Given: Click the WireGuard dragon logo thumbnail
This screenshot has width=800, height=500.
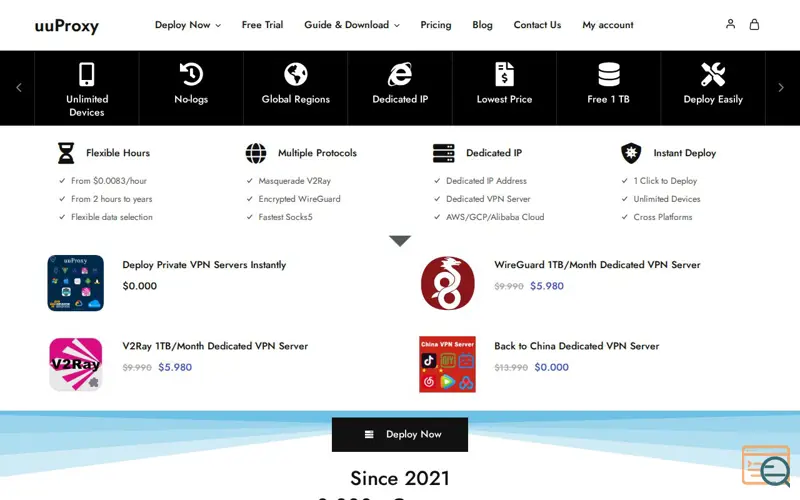Looking at the screenshot, I should pyautogui.click(x=447, y=283).
